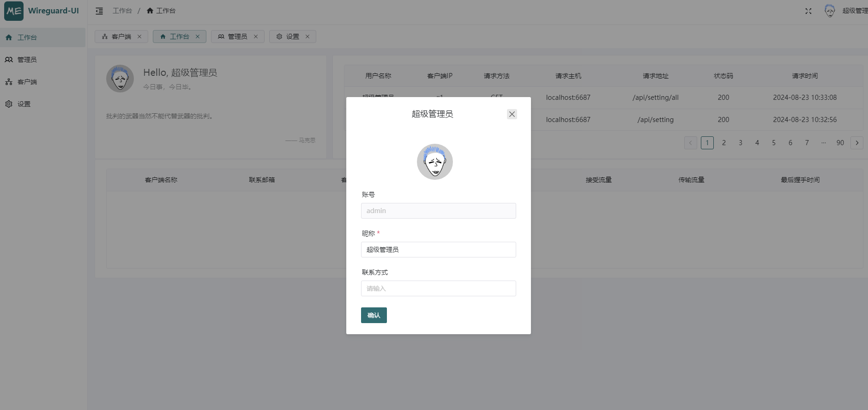Click the avatar image in the dialog
This screenshot has width=868, height=410.
click(x=434, y=162)
